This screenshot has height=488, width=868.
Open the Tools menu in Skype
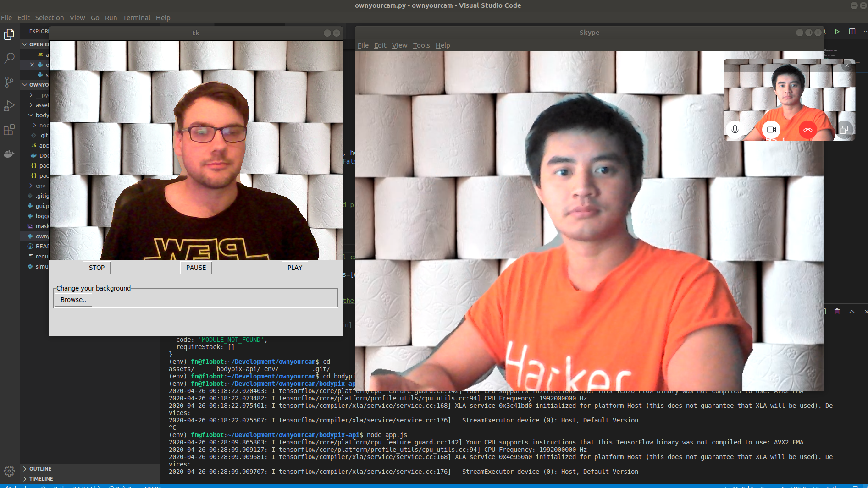click(421, 45)
